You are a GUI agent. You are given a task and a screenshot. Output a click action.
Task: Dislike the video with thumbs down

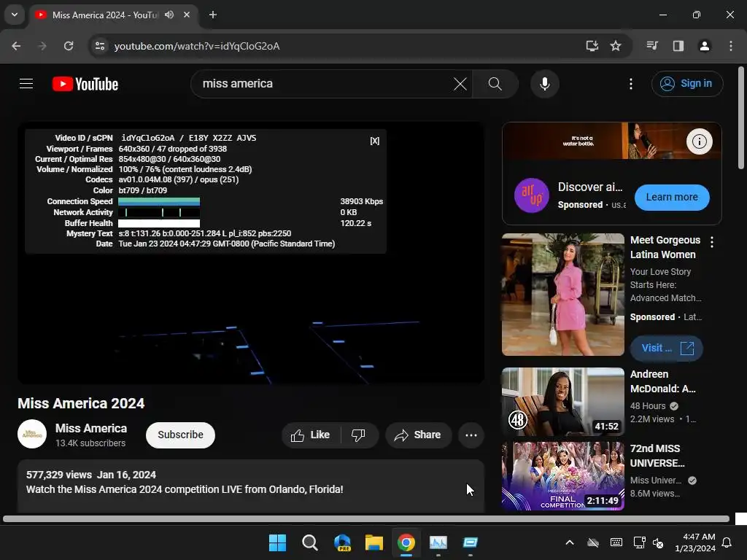click(358, 435)
